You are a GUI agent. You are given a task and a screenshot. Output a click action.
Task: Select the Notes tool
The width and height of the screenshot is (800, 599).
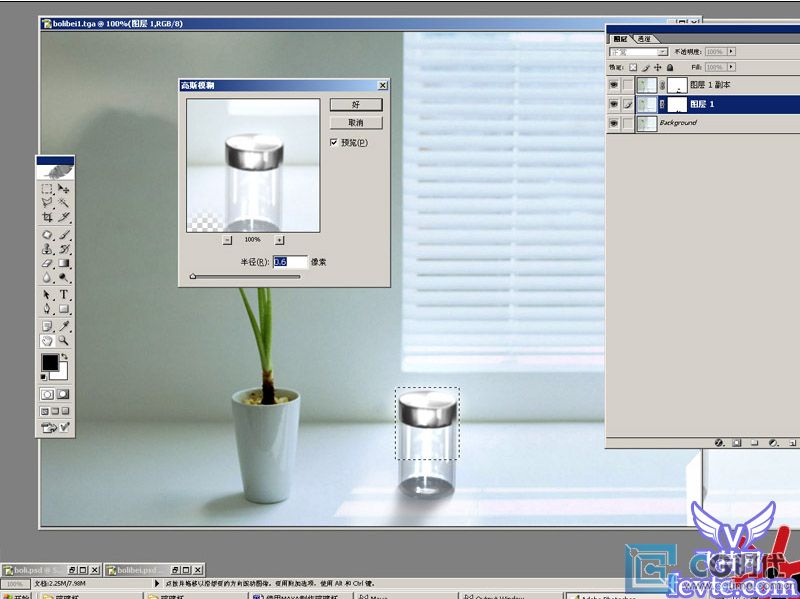47,326
